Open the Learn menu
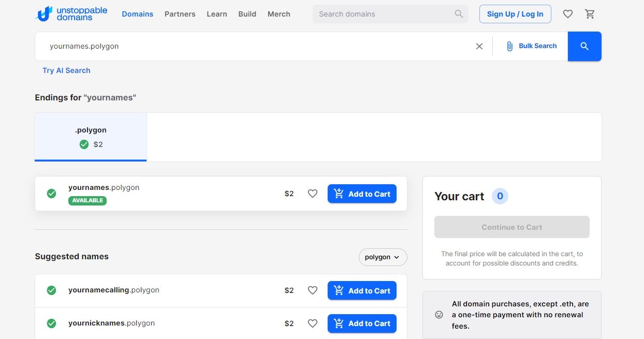644x339 pixels. (x=217, y=14)
